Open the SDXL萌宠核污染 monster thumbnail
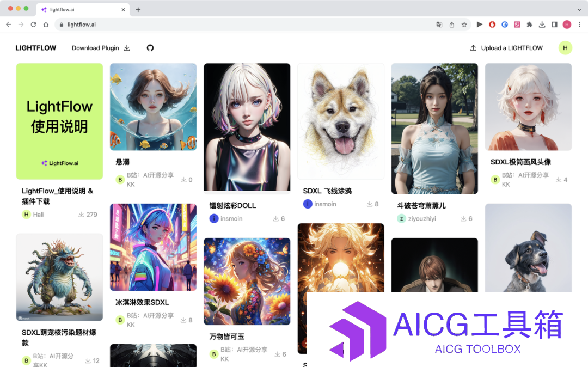 click(x=59, y=277)
